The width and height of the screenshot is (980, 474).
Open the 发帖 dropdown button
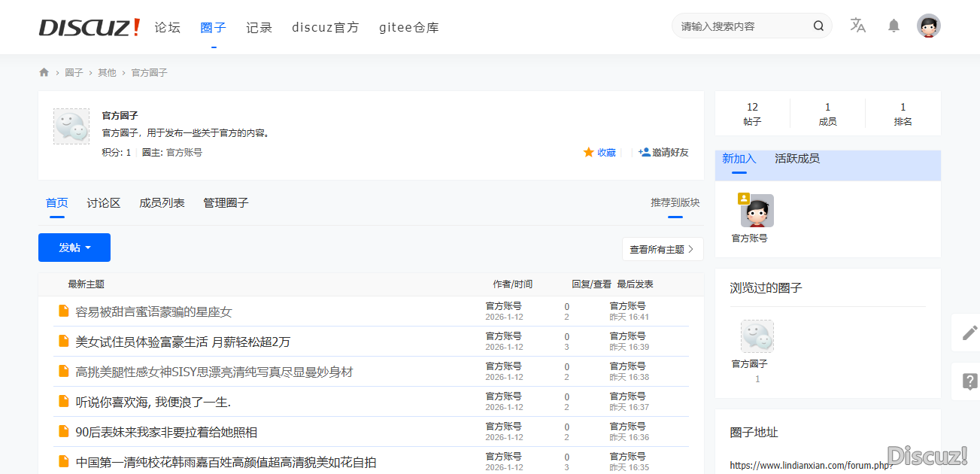(74, 248)
